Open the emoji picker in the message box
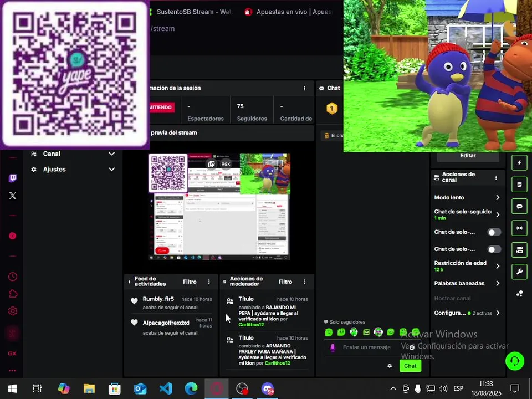Image resolution: width=532 pixels, height=399 pixels. 412,347
